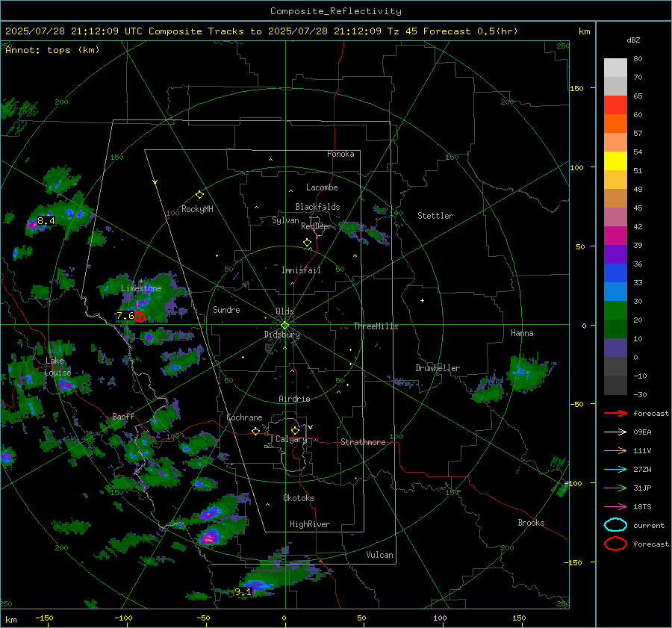Click the ThreeHills town label
672x628 pixels.
coord(376,326)
